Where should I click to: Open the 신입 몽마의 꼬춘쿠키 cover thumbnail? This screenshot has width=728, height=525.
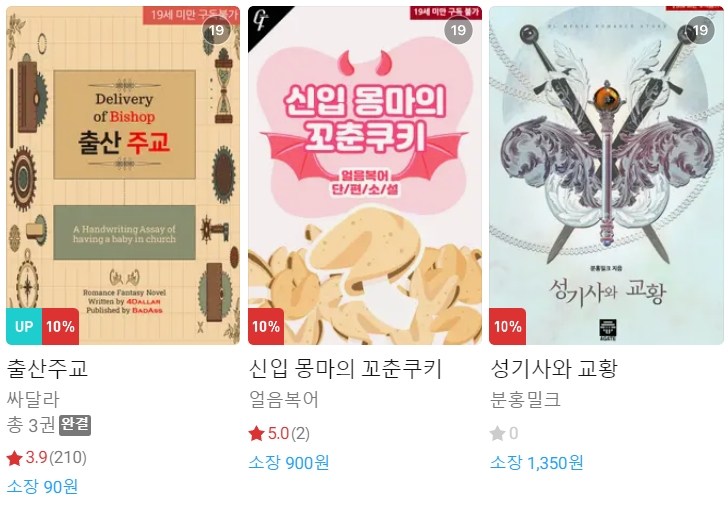(x=365, y=175)
